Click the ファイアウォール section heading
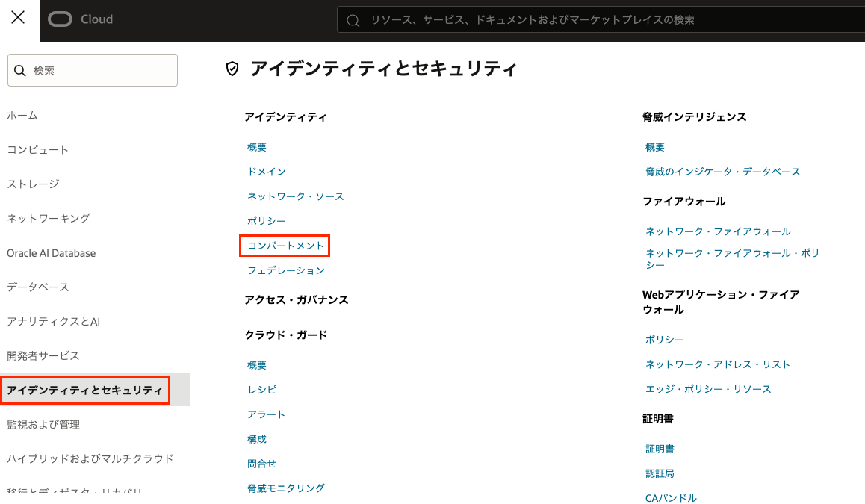The image size is (865, 504). click(x=684, y=202)
